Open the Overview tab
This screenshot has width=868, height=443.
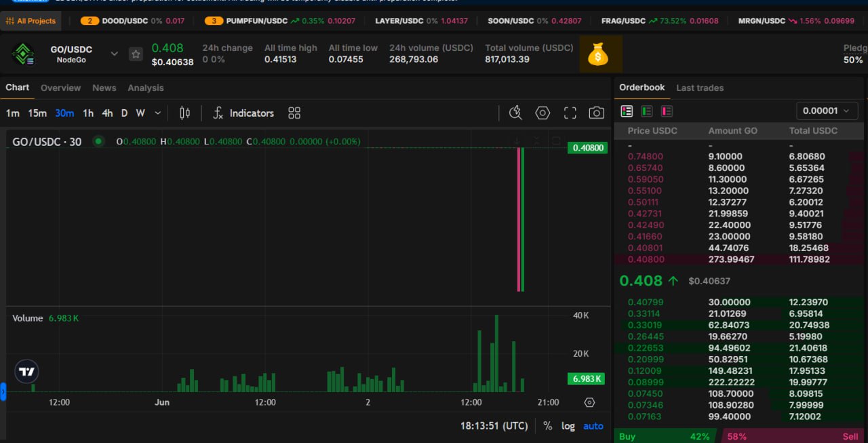pyautogui.click(x=60, y=88)
